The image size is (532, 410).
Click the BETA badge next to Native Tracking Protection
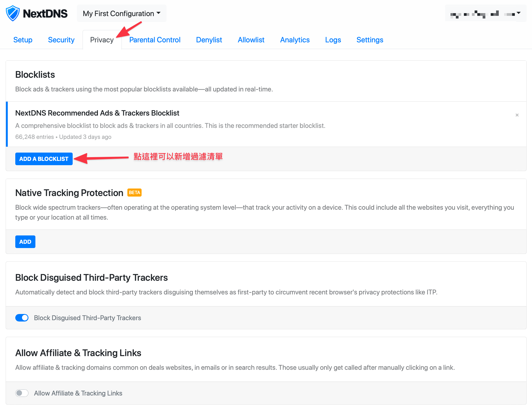(134, 193)
